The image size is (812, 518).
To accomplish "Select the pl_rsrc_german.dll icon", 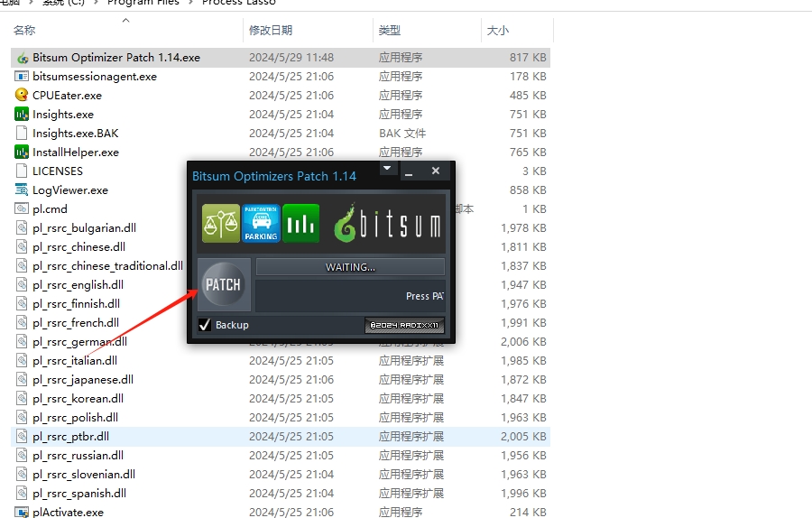I will tap(22, 342).
